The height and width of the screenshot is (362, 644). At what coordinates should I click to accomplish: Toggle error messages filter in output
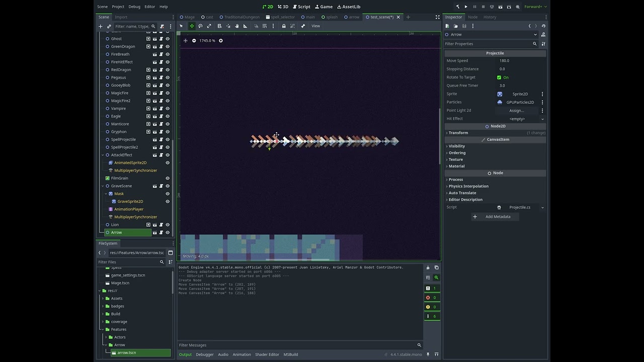click(x=432, y=298)
